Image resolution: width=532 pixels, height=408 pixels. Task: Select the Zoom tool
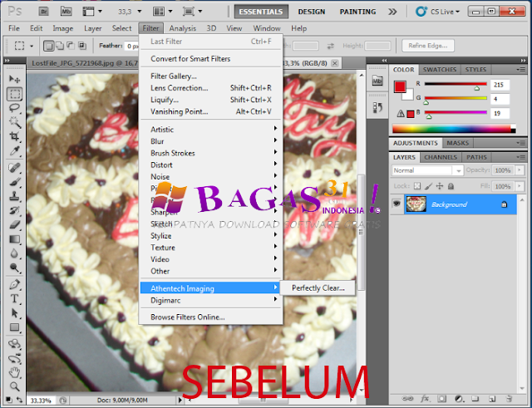14,386
